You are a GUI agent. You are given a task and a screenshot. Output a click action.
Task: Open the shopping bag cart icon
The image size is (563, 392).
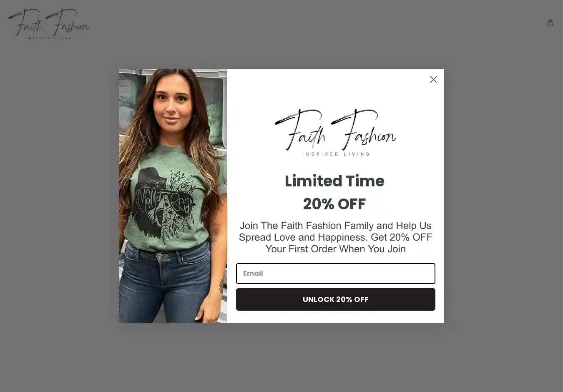[550, 23]
